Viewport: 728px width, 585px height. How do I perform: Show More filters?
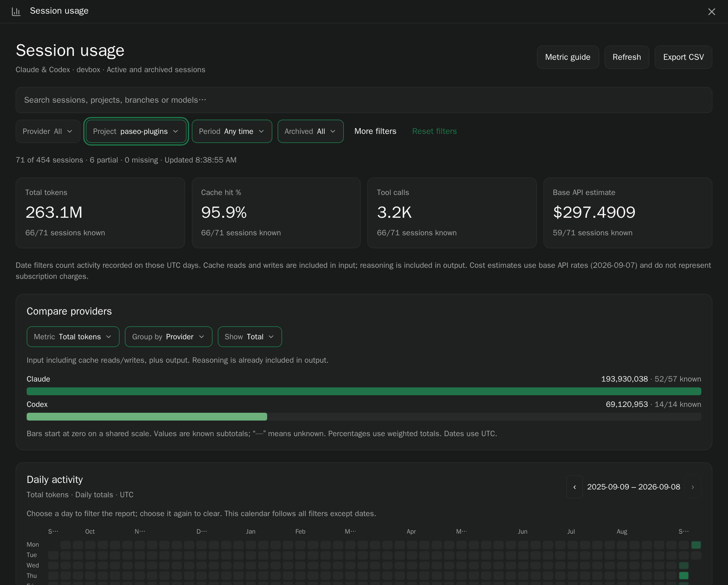375,131
